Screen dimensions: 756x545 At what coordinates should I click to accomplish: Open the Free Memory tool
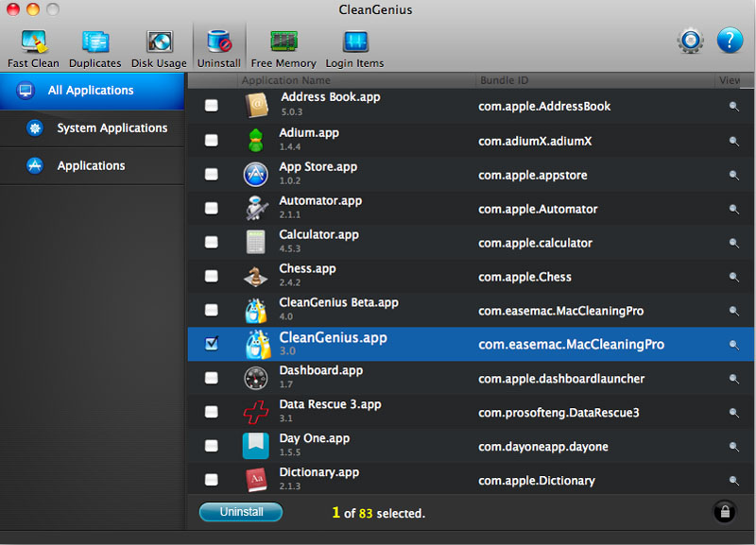coord(283,49)
